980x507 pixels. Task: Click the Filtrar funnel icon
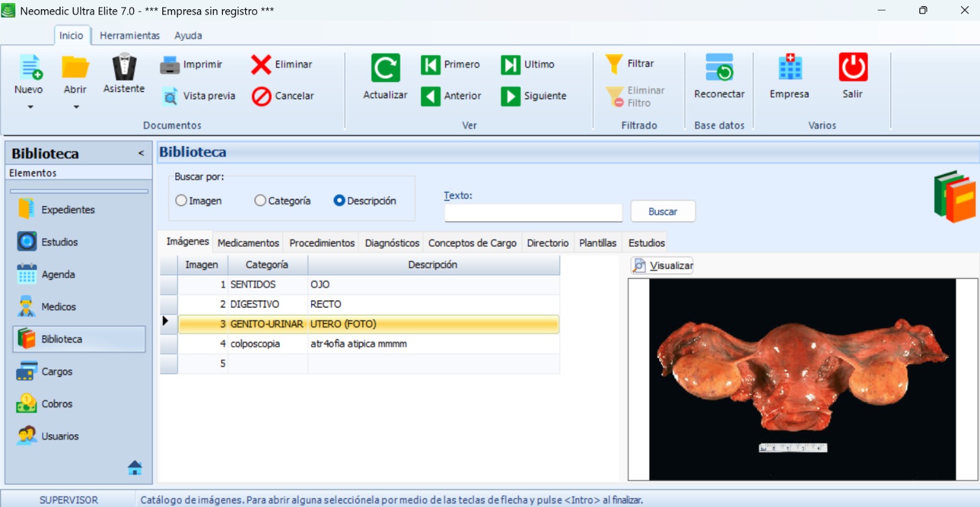(x=614, y=64)
